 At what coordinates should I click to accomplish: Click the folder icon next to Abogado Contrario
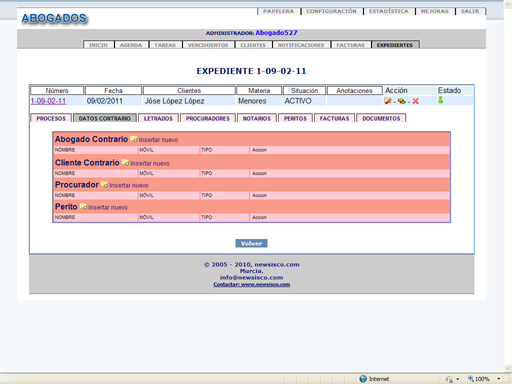tap(134, 139)
